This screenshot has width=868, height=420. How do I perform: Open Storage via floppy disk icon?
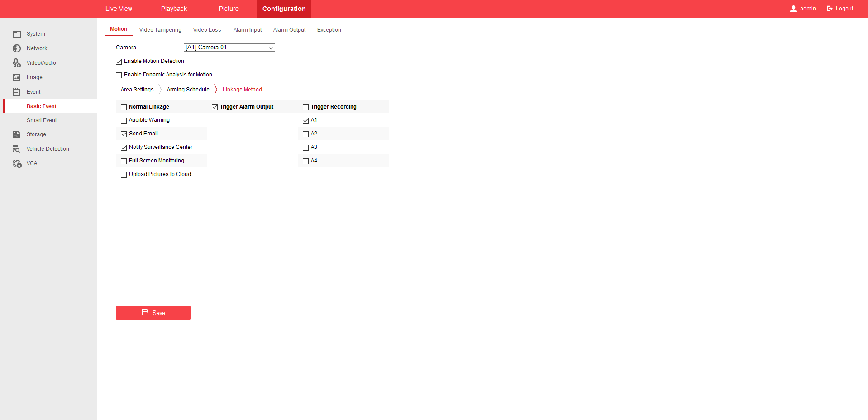click(x=17, y=134)
